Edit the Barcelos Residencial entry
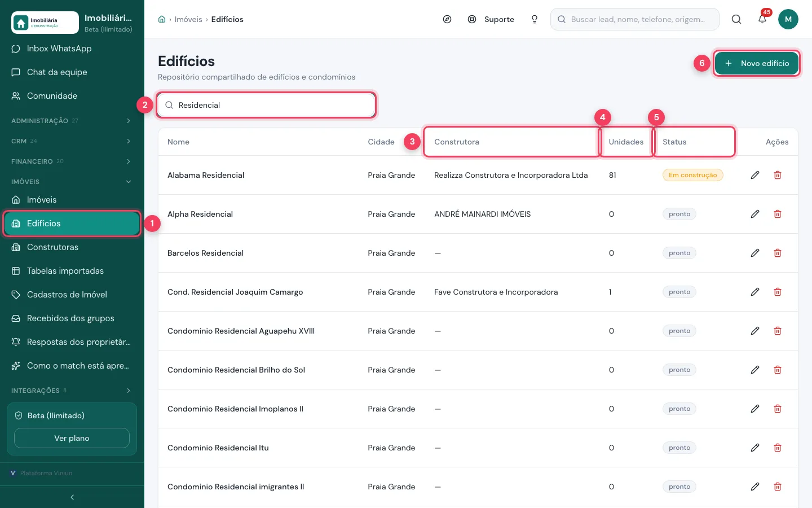The width and height of the screenshot is (812, 508). (x=755, y=253)
